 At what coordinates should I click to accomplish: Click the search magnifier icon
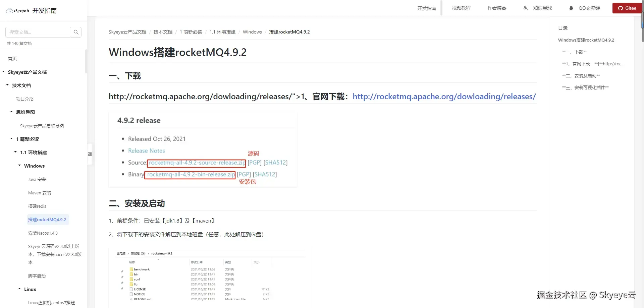(x=76, y=32)
